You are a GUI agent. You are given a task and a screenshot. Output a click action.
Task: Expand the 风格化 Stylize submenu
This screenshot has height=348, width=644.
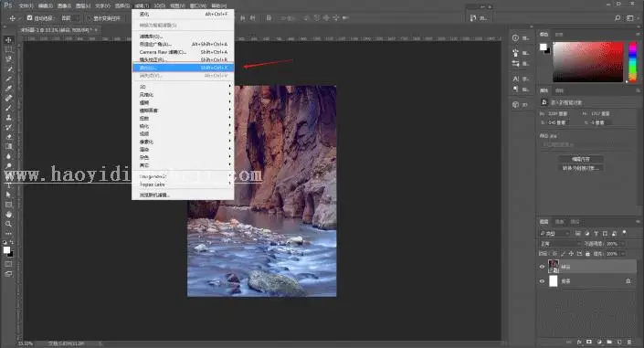coord(183,94)
